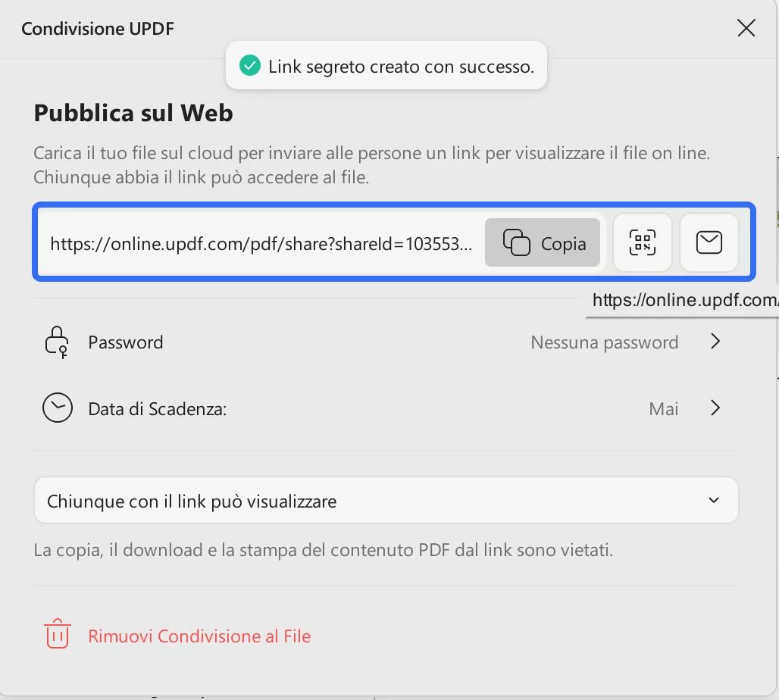The height and width of the screenshot is (700, 779).
Task: Click the Pubblica sul Web heading
Action: tap(133, 112)
